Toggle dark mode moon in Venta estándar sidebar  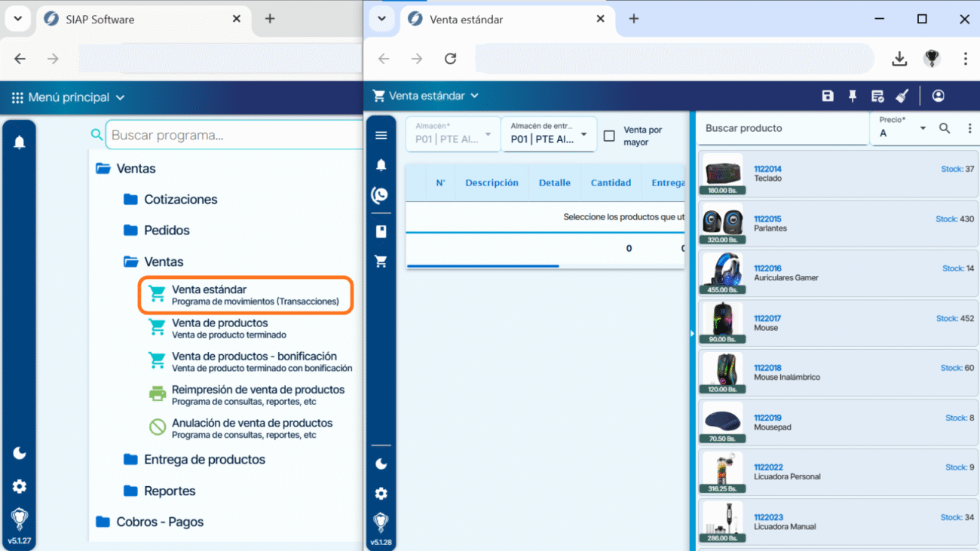coord(381,464)
